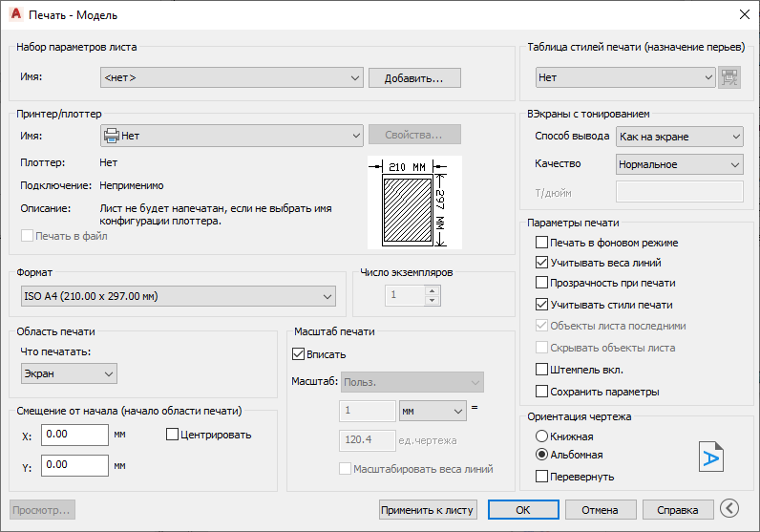Screen dimensions: 760x532
Task: Toggle Масштабировать веса линий checkbox
Action: coord(345,468)
